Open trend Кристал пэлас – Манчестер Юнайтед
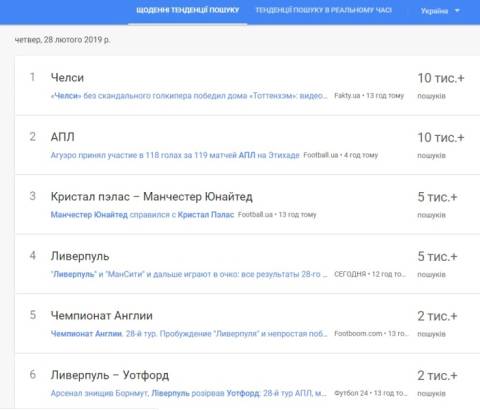 (x=151, y=197)
